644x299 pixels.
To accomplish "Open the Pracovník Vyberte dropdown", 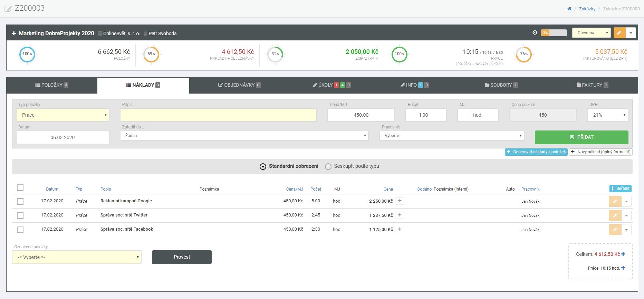I will (x=452, y=136).
